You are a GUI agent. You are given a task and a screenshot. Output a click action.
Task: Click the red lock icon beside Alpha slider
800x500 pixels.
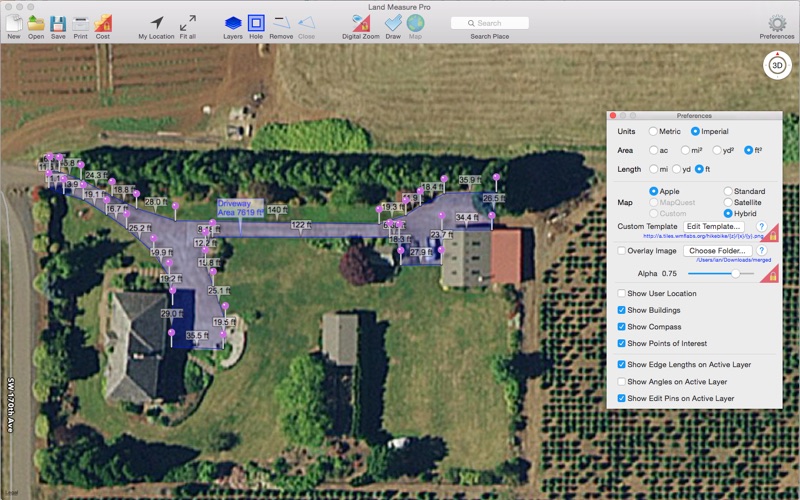(770, 274)
